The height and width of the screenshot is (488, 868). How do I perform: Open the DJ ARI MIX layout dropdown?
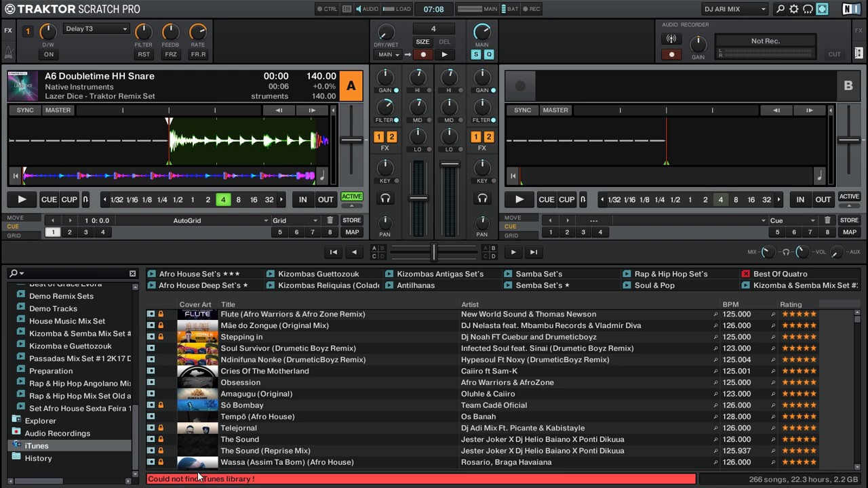(735, 9)
